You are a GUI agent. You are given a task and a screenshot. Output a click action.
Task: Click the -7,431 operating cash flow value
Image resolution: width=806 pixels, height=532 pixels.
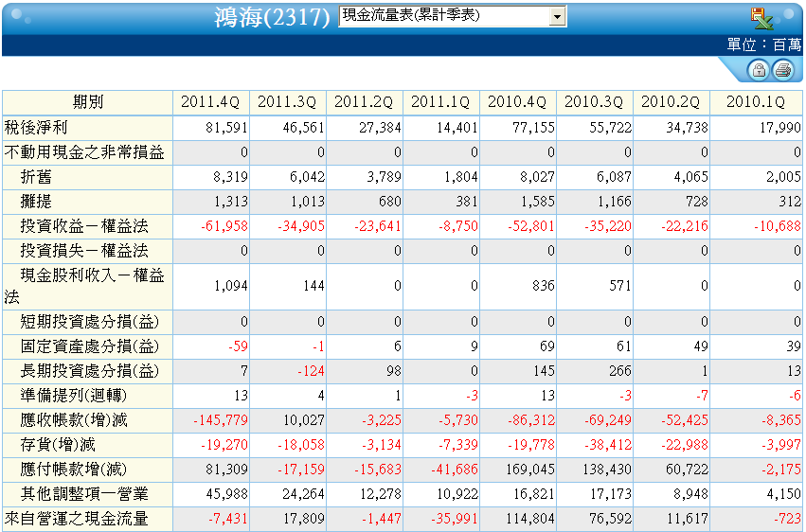(x=228, y=519)
